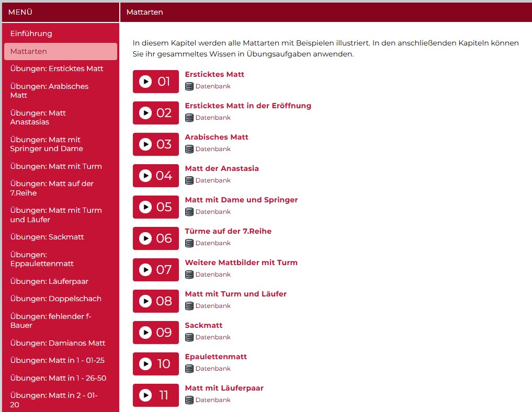532x412 pixels.
Task: Navigate to Übungen: Damianos Matt
Action: coord(58,343)
